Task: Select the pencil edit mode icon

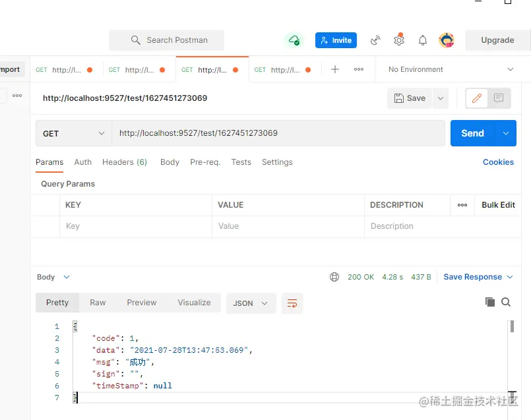Action: pyautogui.click(x=476, y=98)
